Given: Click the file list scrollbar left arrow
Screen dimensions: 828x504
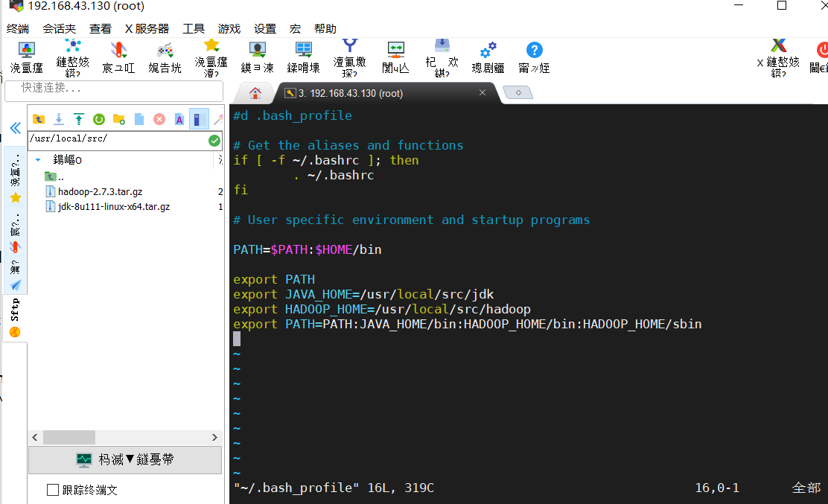Looking at the screenshot, I should pos(35,437).
